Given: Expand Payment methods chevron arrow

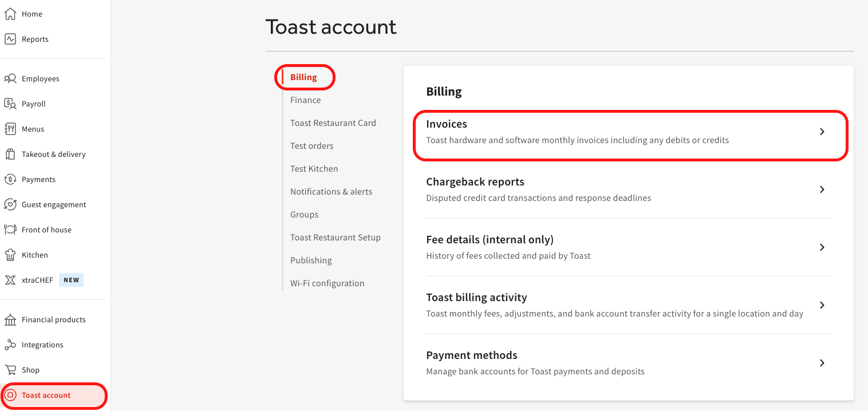Looking at the screenshot, I should coord(822,363).
